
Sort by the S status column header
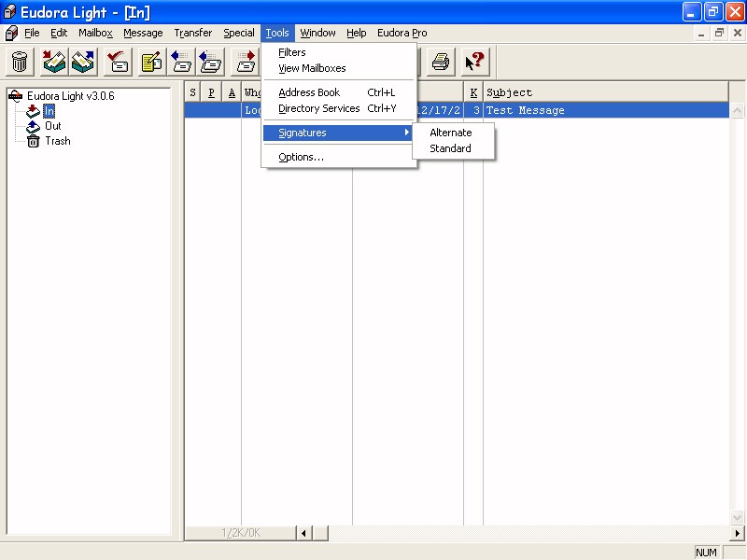click(x=192, y=92)
